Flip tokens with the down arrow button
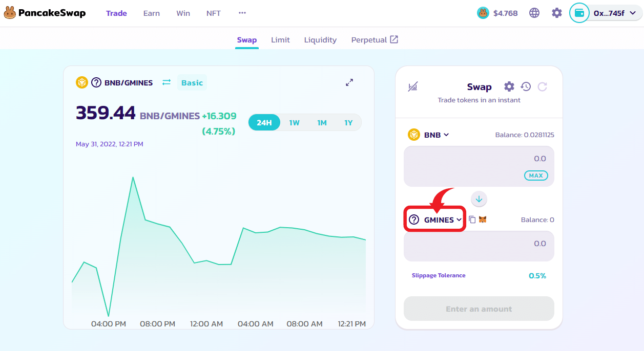Image resolution: width=644 pixels, height=351 pixels. click(x=479, y=199)
